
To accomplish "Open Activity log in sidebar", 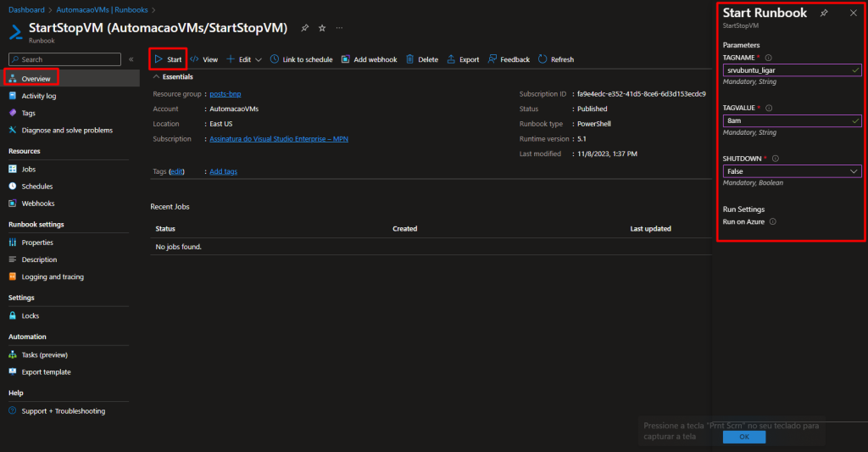I will [39, 96].
